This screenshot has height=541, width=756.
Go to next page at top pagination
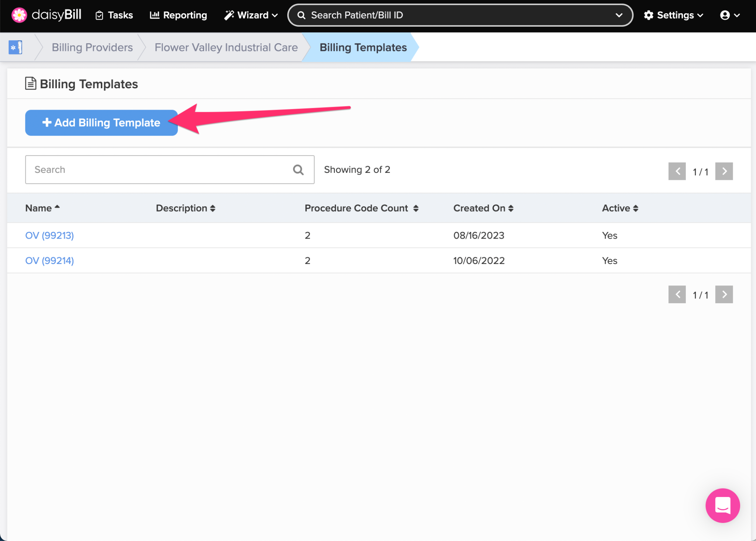click(x=724, y=171)
